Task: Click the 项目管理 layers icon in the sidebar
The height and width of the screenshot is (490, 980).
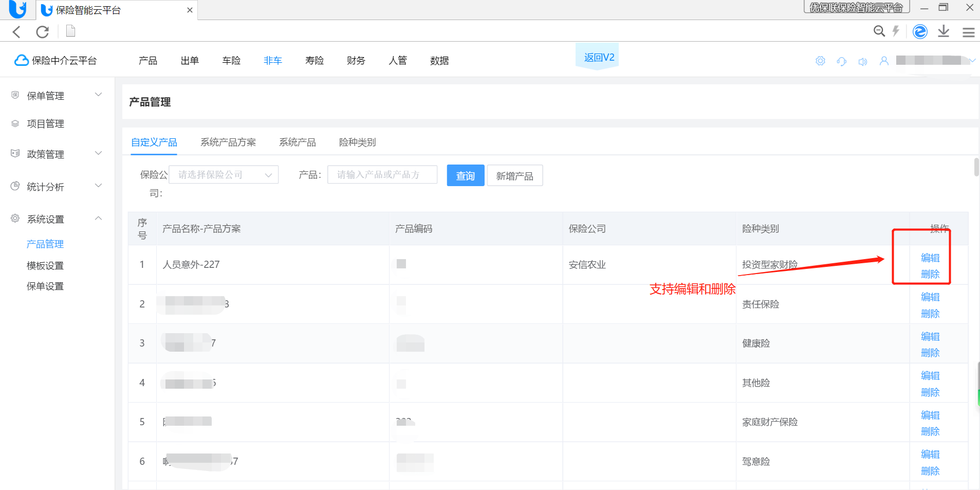Action: (x=15, y=123)
